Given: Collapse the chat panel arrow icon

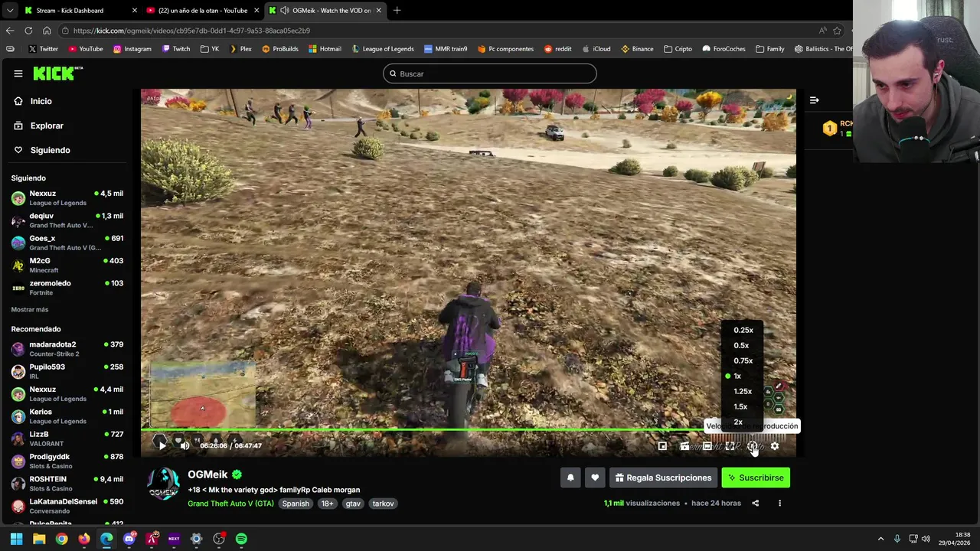Looking at the screenshot, I should tap(814, 100).
